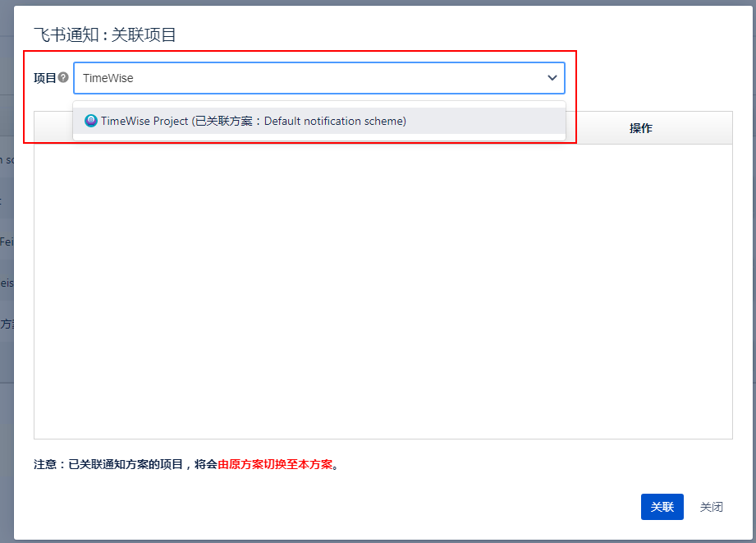This screenshot has width=756, height=543.
Task: Click the blue 关联 button
Action: point(662,507)
